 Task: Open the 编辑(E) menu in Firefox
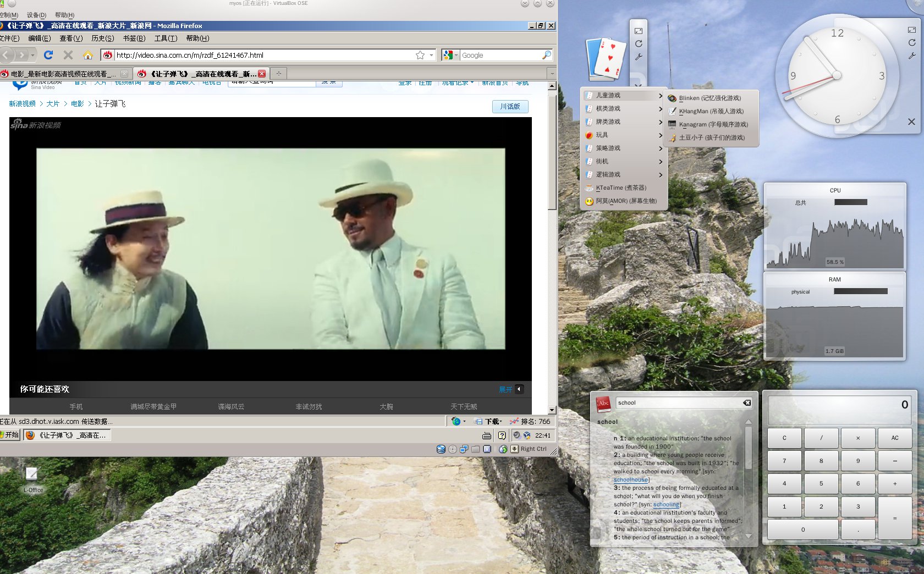(x=39, y=38)
